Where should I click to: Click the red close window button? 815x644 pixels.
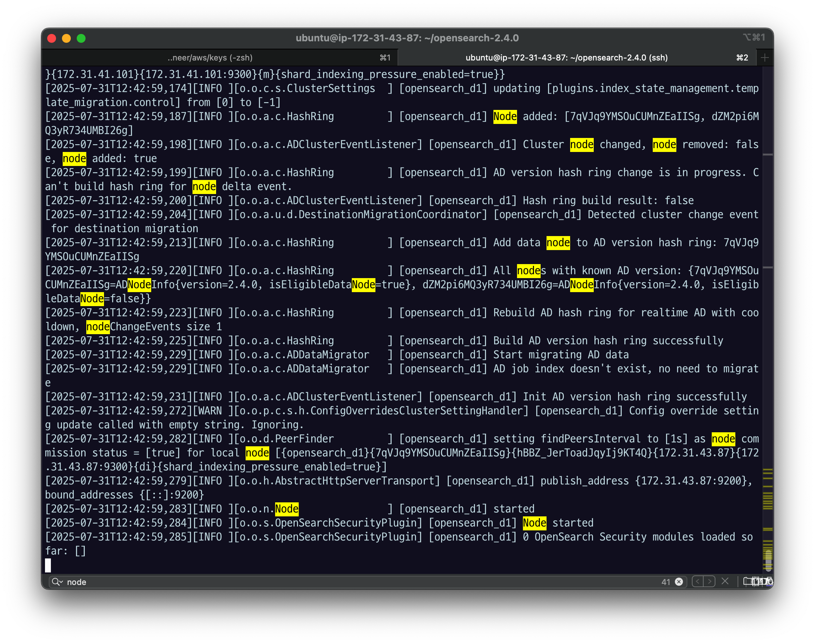[52, 38]
